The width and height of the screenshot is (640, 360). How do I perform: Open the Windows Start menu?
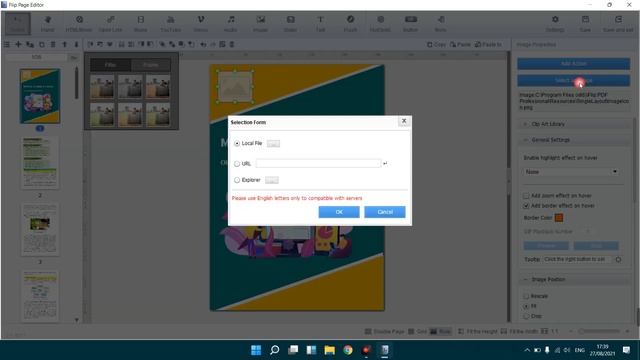[x=256, y=350]
